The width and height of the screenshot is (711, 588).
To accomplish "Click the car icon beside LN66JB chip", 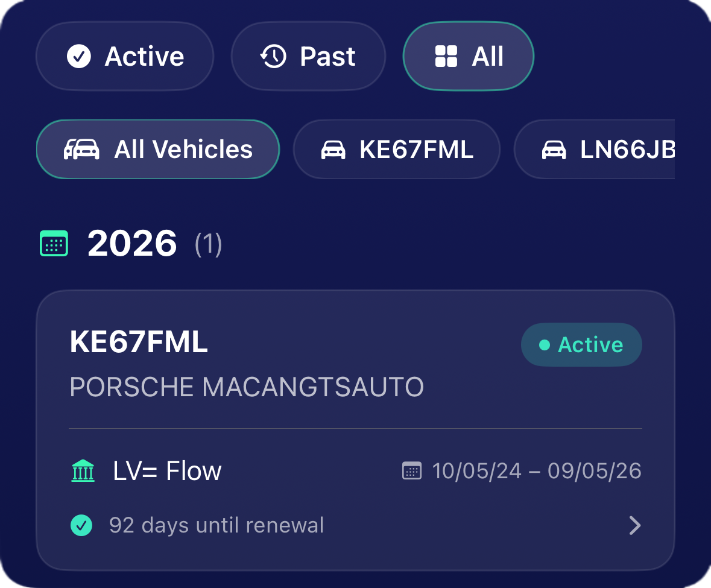I will click(x=554, y=150).
